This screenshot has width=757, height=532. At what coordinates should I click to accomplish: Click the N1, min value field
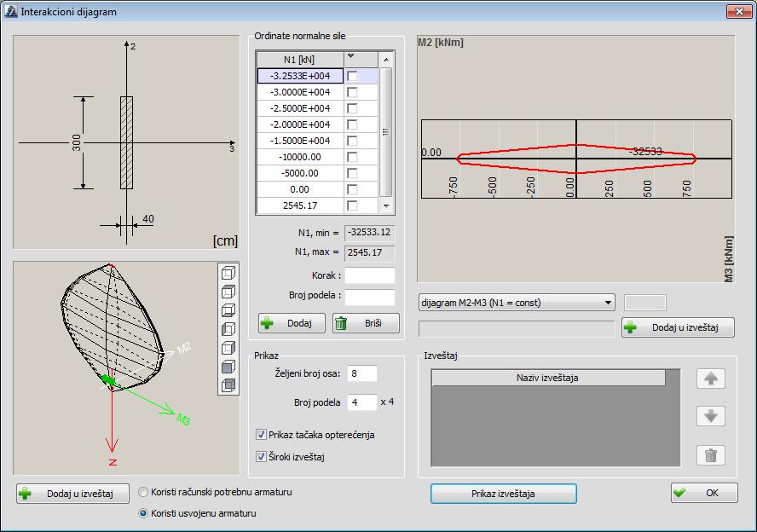tap(370, 232)
